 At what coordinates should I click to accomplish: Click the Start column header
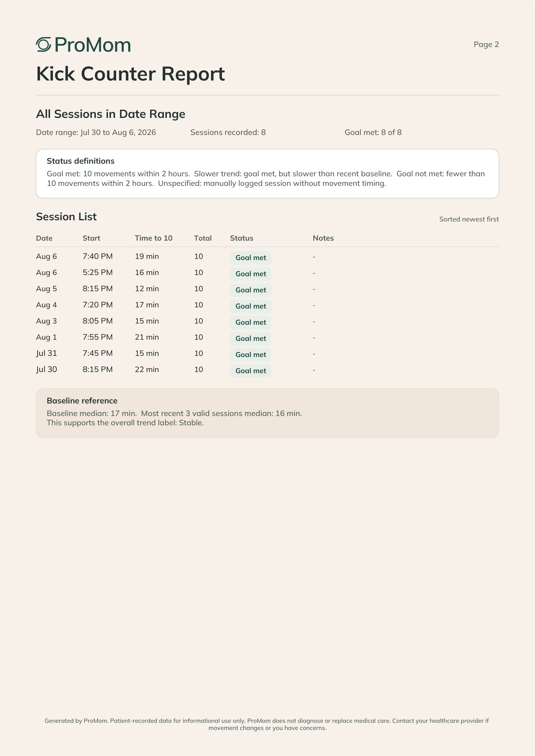[91, 238]
